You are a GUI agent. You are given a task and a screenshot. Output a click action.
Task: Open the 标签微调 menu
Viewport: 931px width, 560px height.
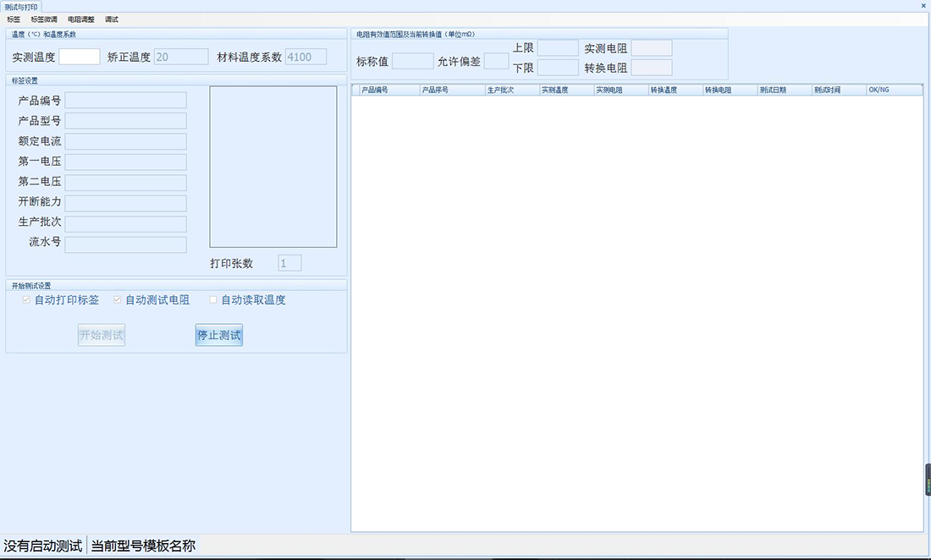(44, 19)
